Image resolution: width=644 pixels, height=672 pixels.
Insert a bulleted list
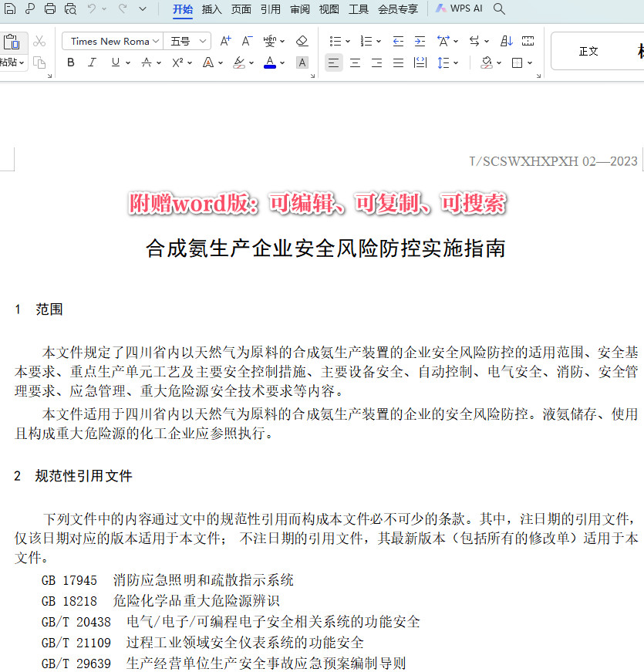[335, 40]
